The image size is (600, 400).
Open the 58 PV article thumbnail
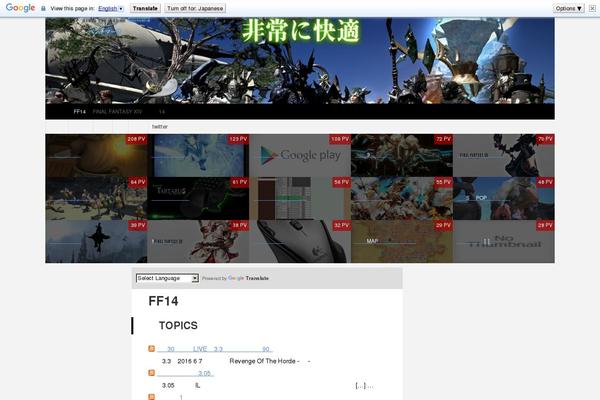point(300,198)
